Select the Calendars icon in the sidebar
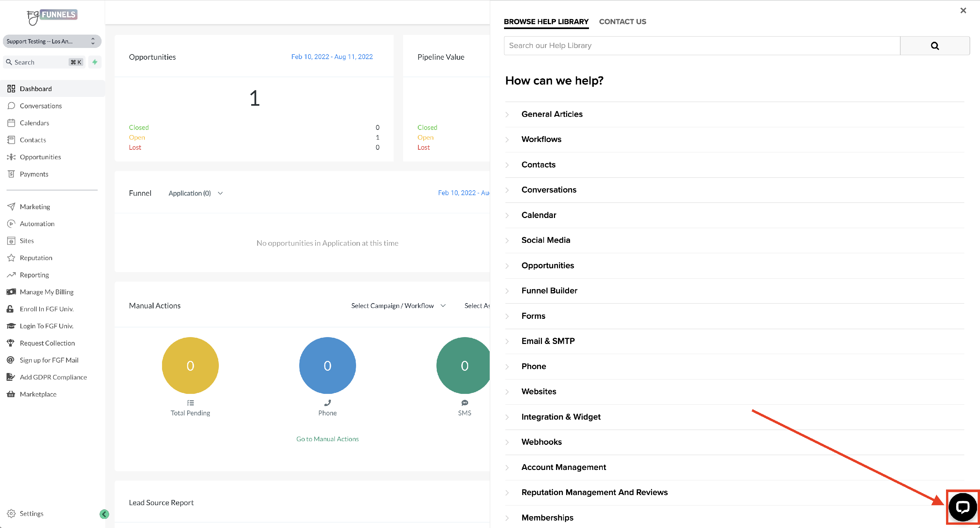Image resolution: width=980 pixels, height=528 pixels. (x=11, y=123)
